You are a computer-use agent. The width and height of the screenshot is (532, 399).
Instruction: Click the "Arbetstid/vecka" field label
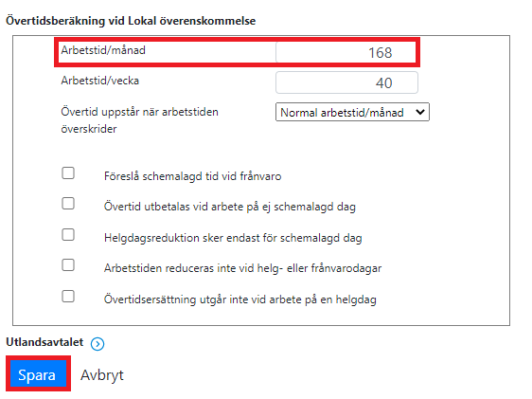pos(100,81)
